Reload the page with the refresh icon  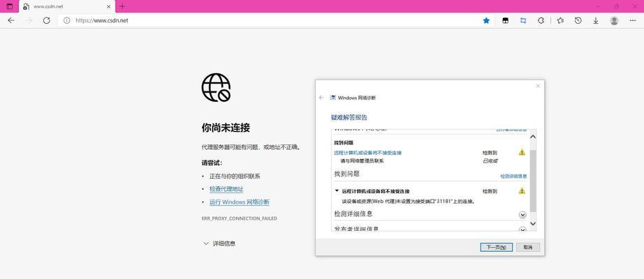coord(46,20)
